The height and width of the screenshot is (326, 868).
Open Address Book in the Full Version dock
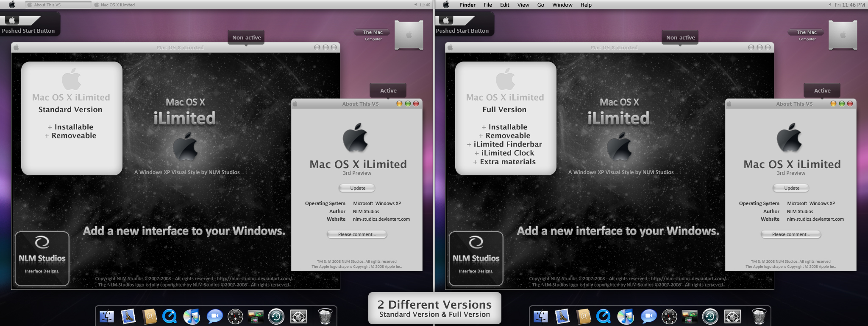(x=583, y=316)
